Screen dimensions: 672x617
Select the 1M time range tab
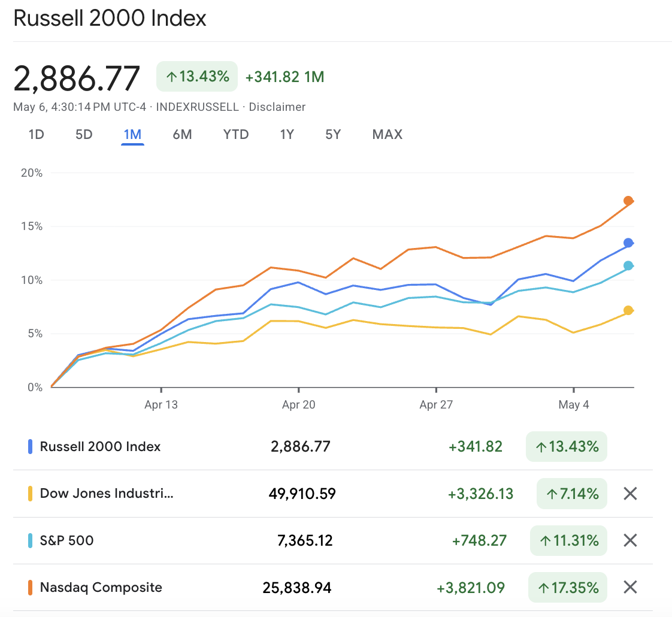pyautogui.click(x=132, y=135)
